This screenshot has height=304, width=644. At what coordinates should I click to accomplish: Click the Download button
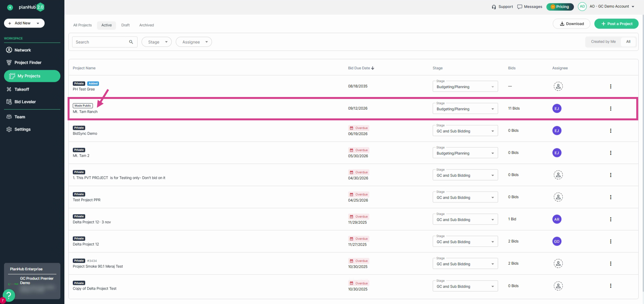(x=572, y=24)
